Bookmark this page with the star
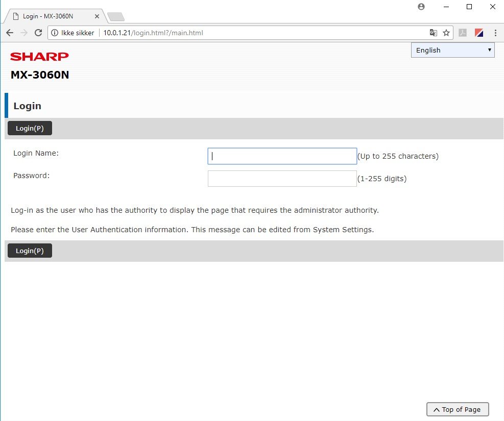Screen dimensions: 504x421 coord(446,33)
